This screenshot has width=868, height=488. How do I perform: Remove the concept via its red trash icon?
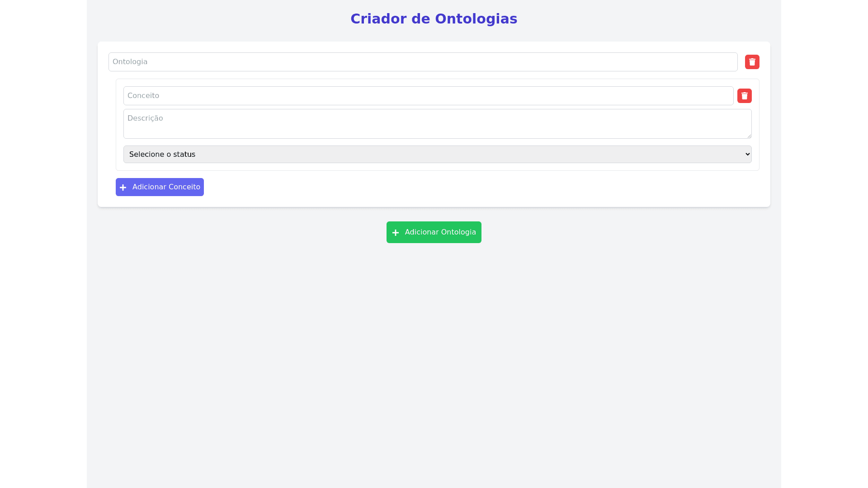744,96
